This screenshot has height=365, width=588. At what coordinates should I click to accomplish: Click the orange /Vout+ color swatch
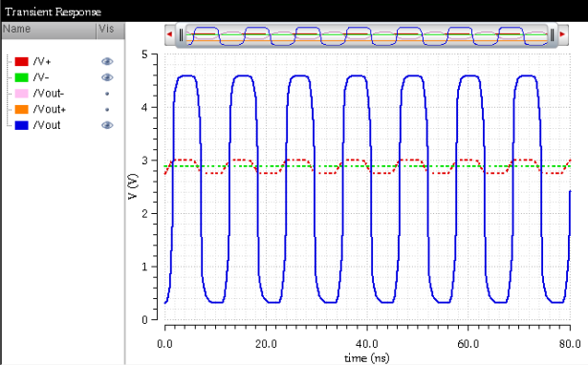[x=21, y=109]
